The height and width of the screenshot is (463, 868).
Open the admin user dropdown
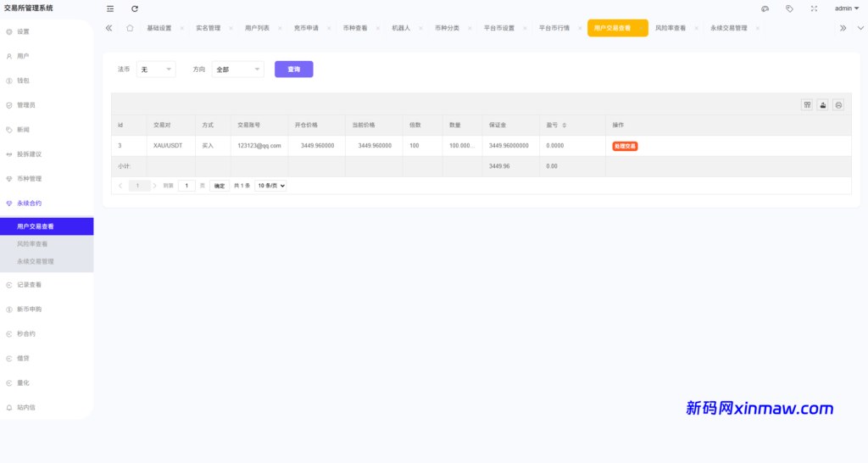point(847,8)
